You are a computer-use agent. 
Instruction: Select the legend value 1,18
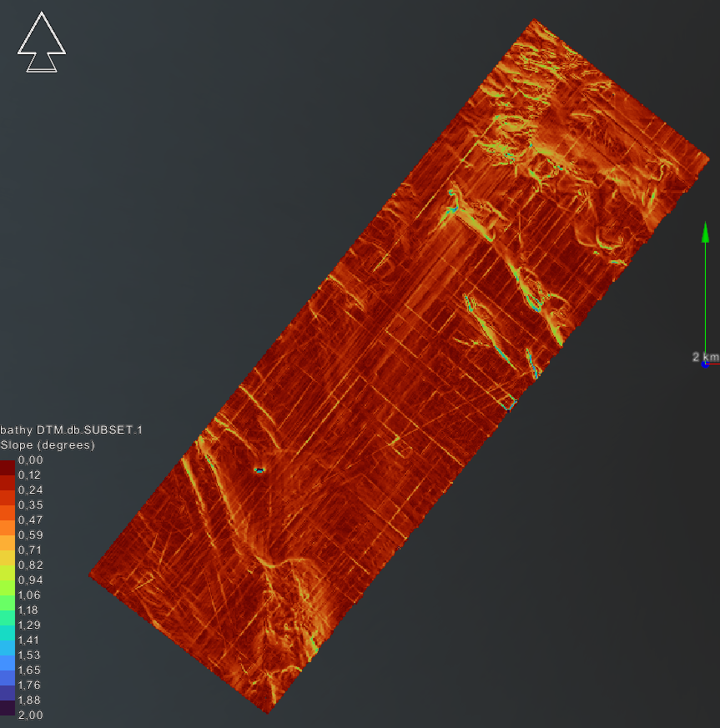pyautogui.click(x=28, y=610)
